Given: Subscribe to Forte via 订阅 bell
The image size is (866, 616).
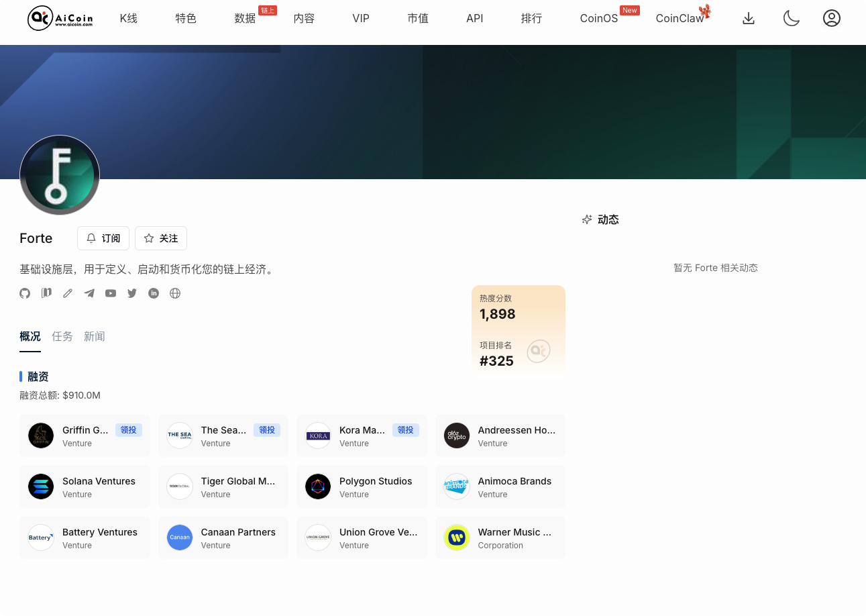Looking at the screenshot, I should [x=103, y=238].
